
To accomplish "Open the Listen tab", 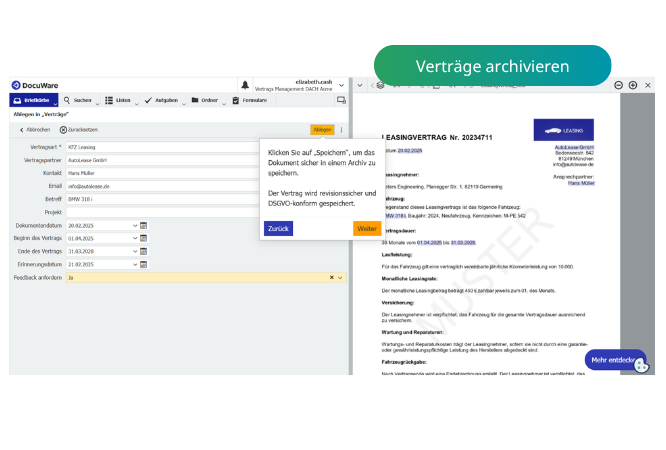I will pyautogui.click(x=118, y=100).
